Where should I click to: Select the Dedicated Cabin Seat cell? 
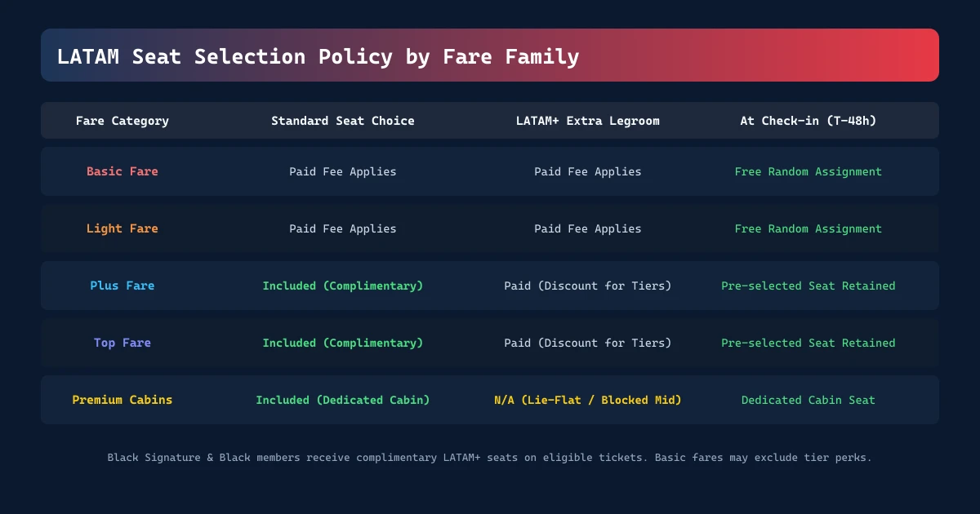(x=808, y=400)
